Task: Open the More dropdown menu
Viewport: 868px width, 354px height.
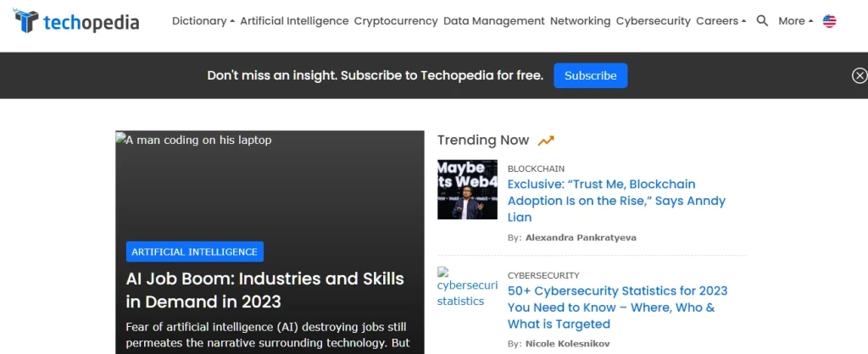Action: [795, 21]
